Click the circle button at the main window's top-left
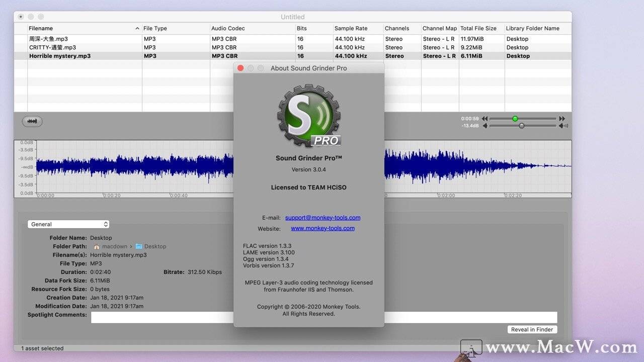The image size is (644, 362). (x=21, y=17)
